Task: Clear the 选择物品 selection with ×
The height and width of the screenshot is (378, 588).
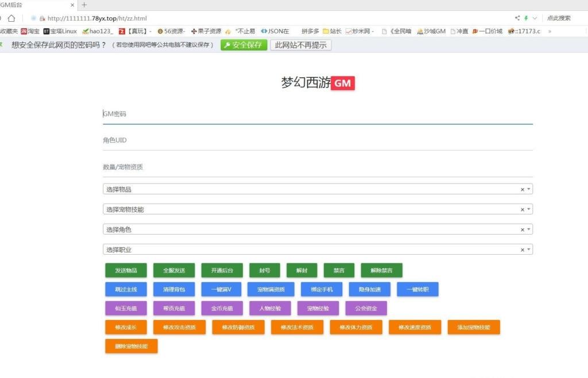Action: (x=523, y=189)
